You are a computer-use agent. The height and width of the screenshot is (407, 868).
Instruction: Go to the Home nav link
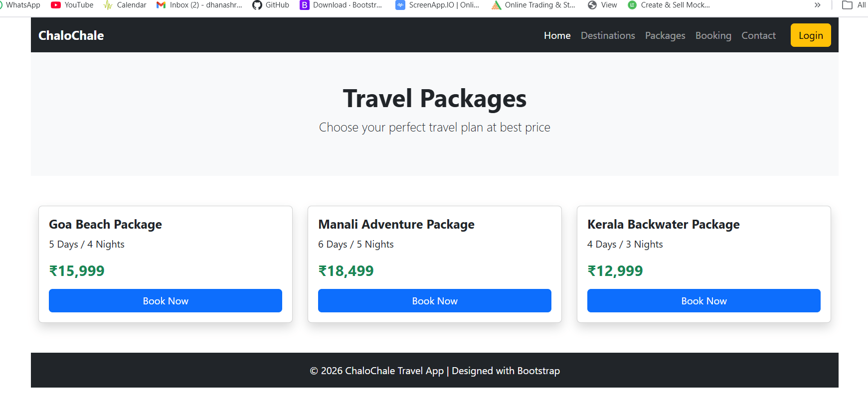pos(557,35)
